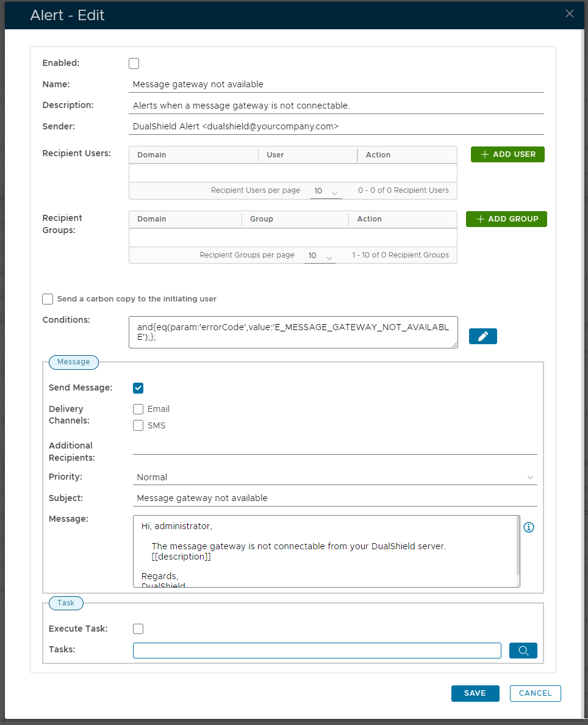Click the message info icon
Image resolution: width=588 pixels, height=725 pixels.
point(529,527)
